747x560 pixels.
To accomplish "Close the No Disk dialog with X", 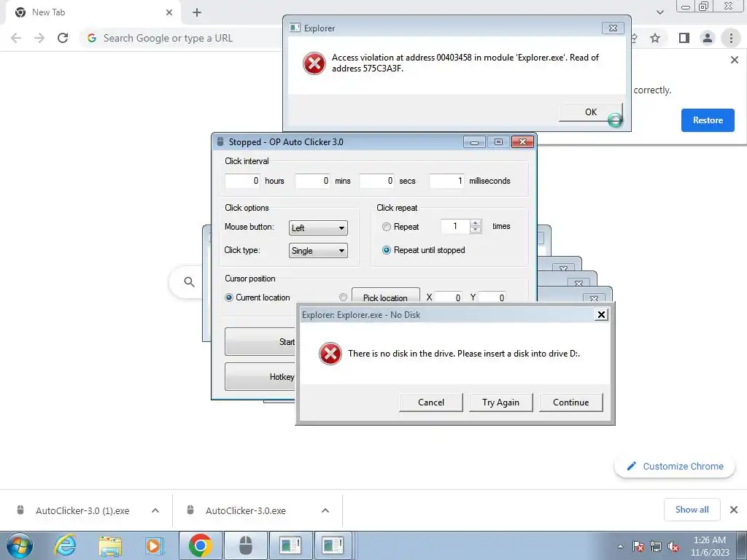I will [x=601, y=314].
